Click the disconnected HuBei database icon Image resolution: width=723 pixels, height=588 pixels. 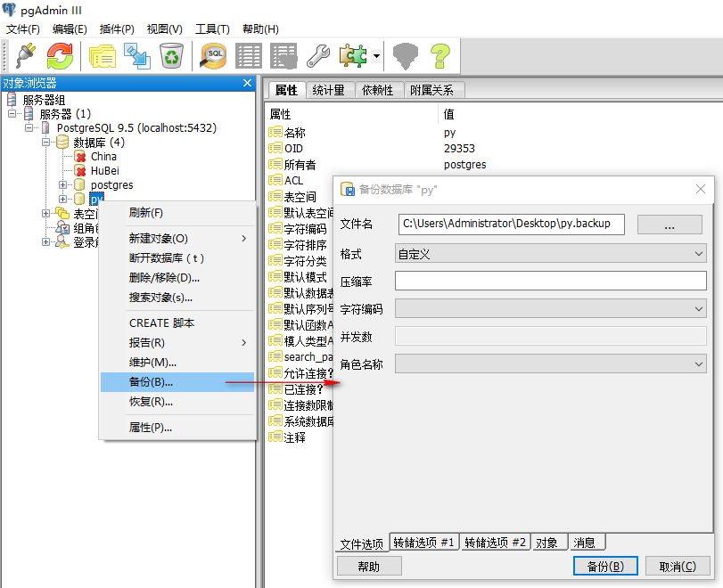(x=80, y=171)
